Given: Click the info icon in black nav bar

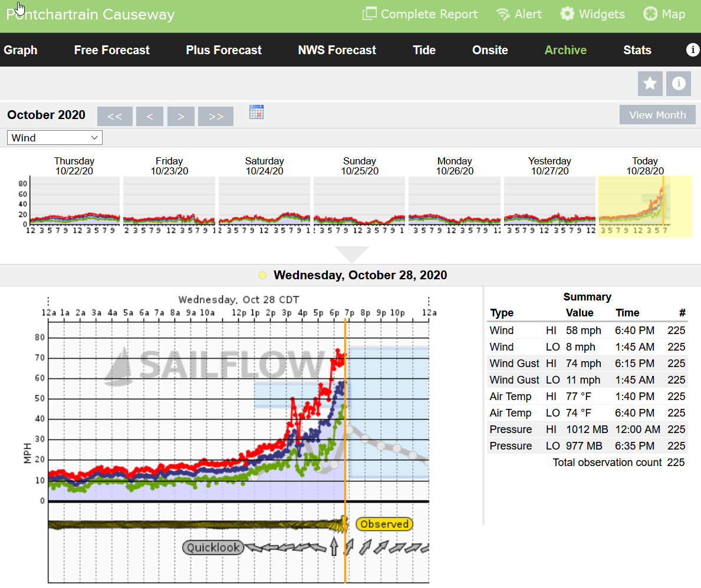Looking at the screenshot, I should click(x=693, y=49).
